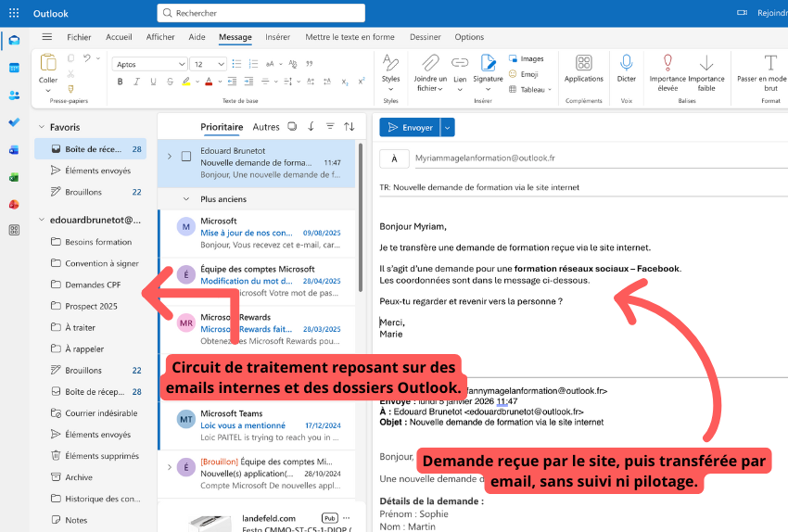The height and width of the screenshot is (532, 788).
Task: Open Mettre le texte en forme tab
Action: [350, 37]
